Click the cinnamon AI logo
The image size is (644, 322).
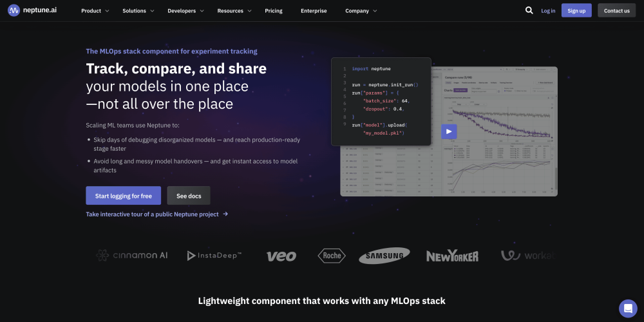pyautogui.click(x=132, y=256)
